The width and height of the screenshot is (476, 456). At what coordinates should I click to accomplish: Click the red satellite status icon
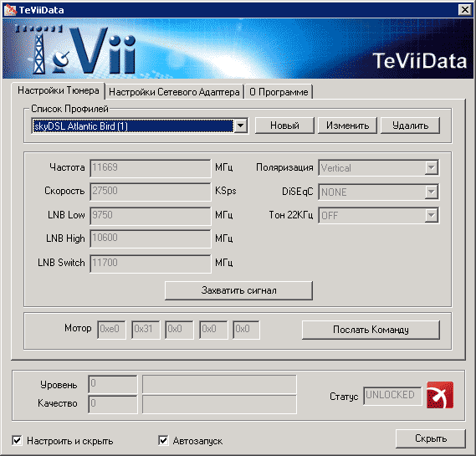[x=440, y=395]
